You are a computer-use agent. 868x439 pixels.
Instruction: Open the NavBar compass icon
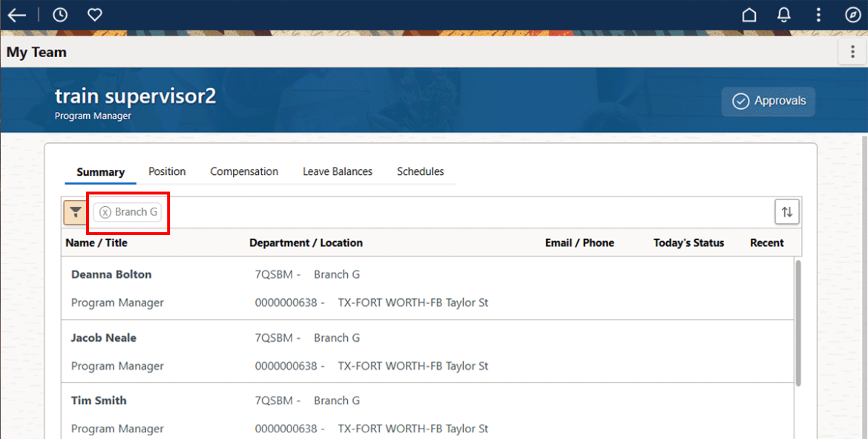click(852, 14)
